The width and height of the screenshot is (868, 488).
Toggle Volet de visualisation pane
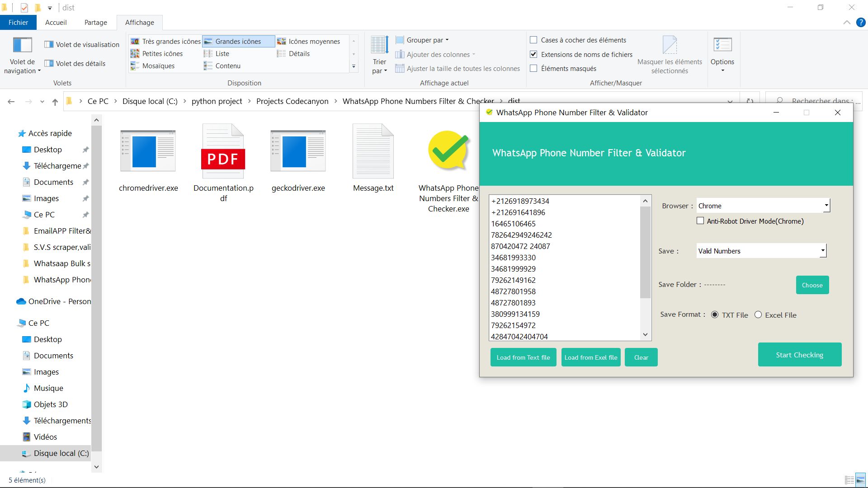click(x=82, y=44)
